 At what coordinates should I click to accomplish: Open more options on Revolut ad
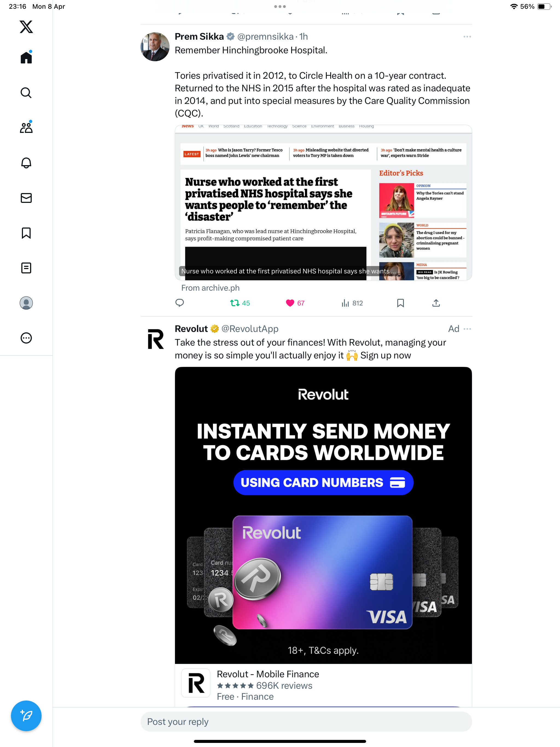(x=467, y=329)
